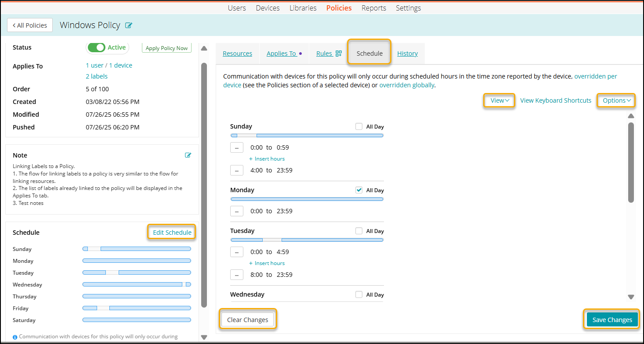Enable All Day checkbox for Sunday

[x=359, y=127]
